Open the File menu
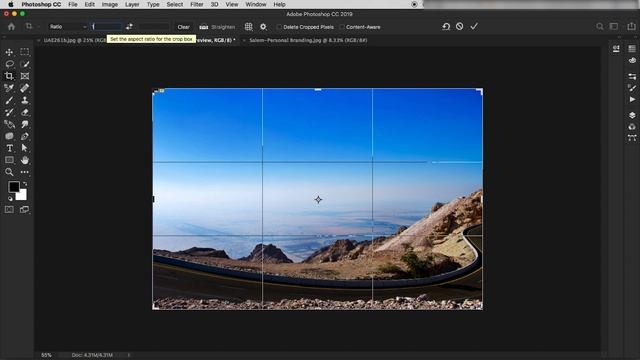Screen dimensions: 640x360 [73, 4]
